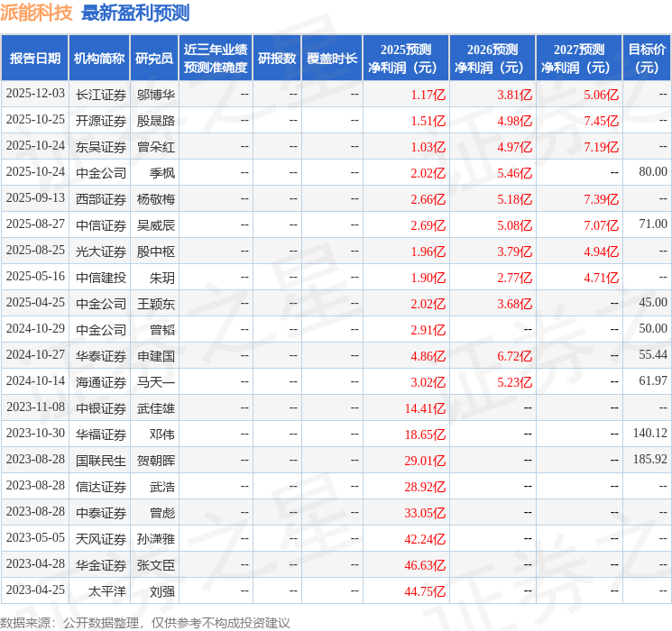Click the 目标价 column header

647,59
